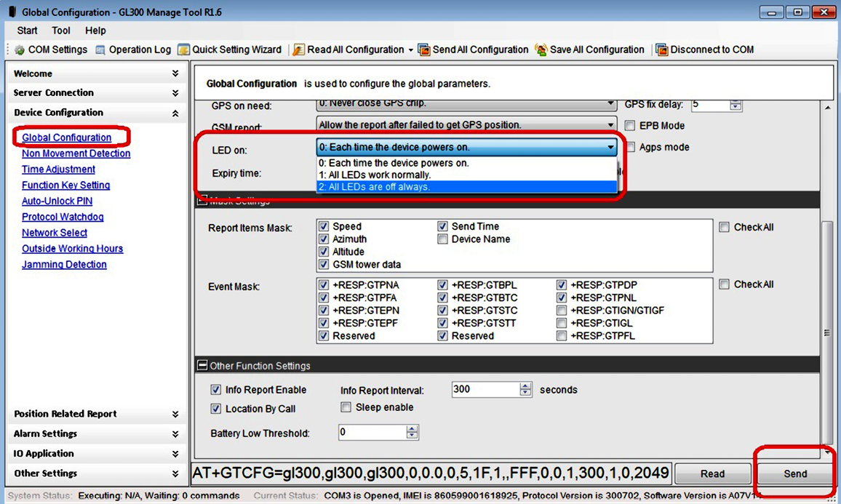Screen dimensions: 841x504
Task: Enable +RESP:GTIGL event checkbox
Action: pyautogui.click(x=561, y=324)
